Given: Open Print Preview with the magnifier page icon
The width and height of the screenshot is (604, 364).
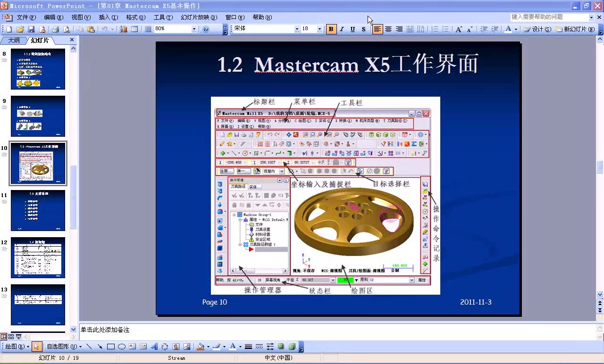Looking at the screenshot, I should 67,29.
